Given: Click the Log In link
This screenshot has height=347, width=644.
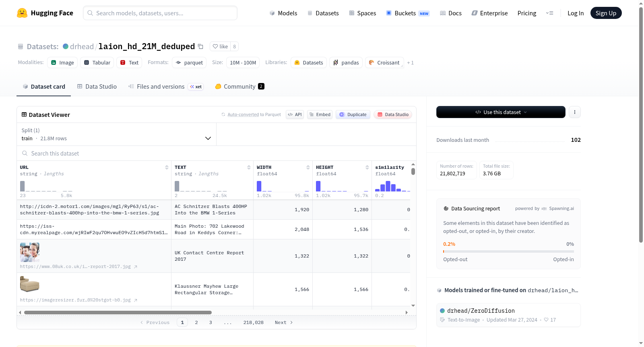Looking at the screenshot, I should [x=576, y=13].
